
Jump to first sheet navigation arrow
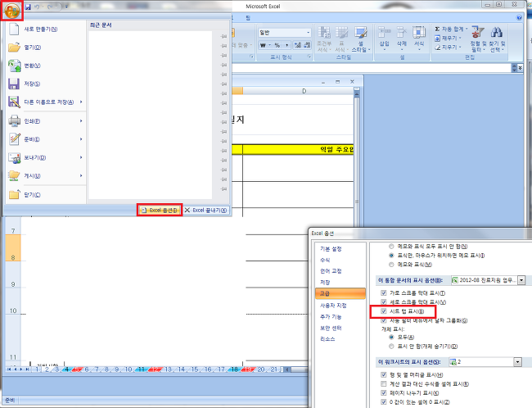coord(9,369)
